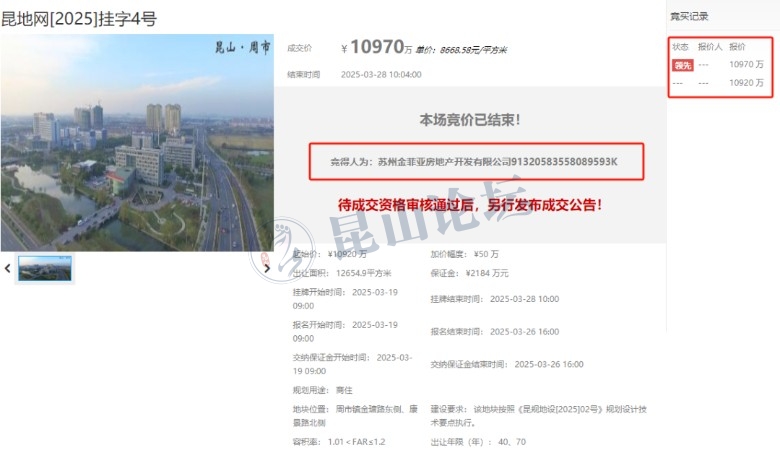
Task: Click the next image right arrow
Action: [x=267, y=268]
